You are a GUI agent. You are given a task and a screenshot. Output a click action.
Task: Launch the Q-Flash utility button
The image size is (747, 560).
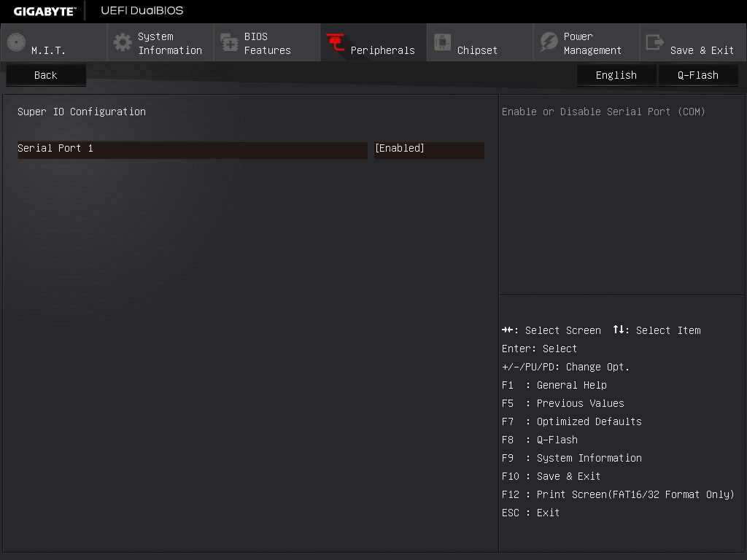click(x=697, y=75)
